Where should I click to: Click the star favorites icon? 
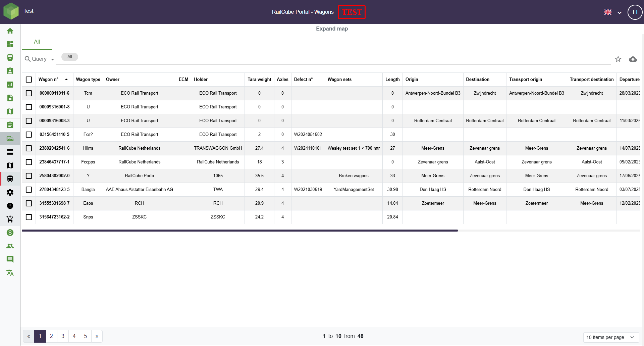click(618, 59)
